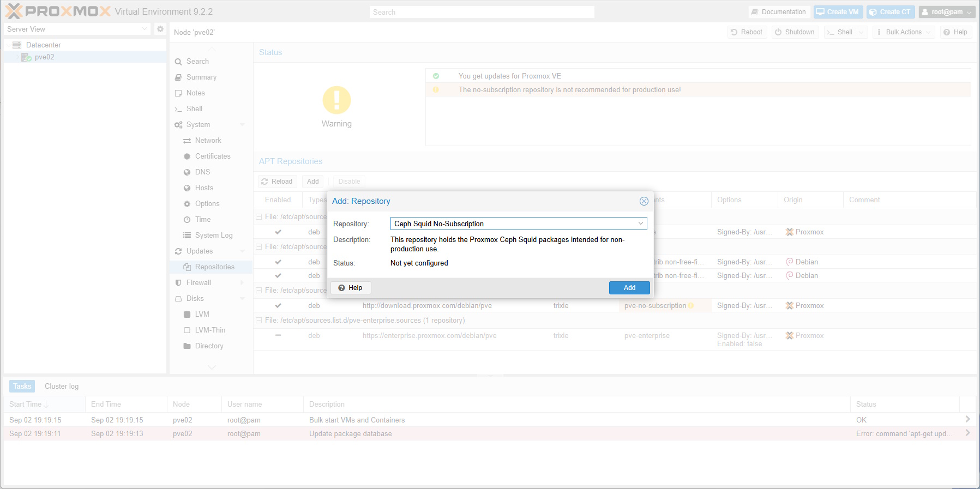Click Add in APT Repositories toolbar
The image size is (980, 489).
312,182
